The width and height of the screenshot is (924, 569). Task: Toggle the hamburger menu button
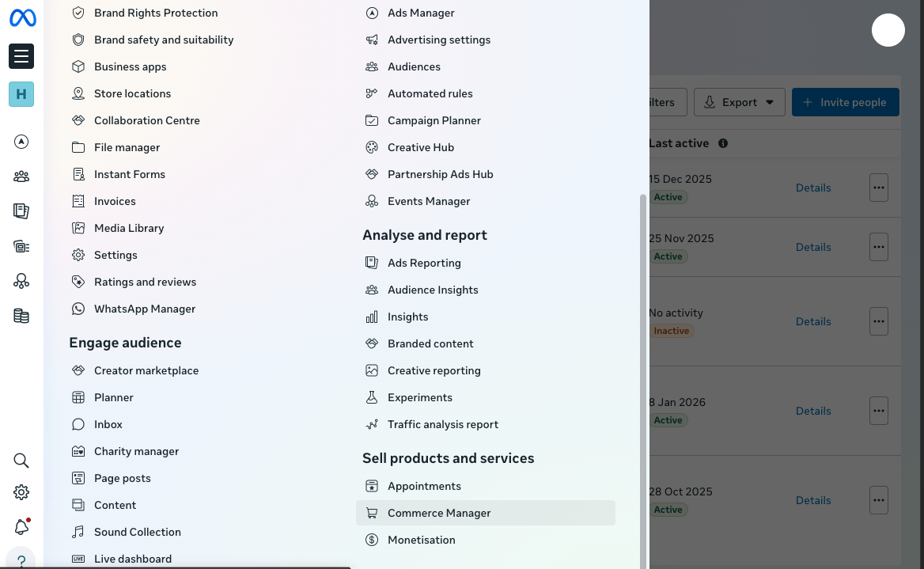coord(21,55)
